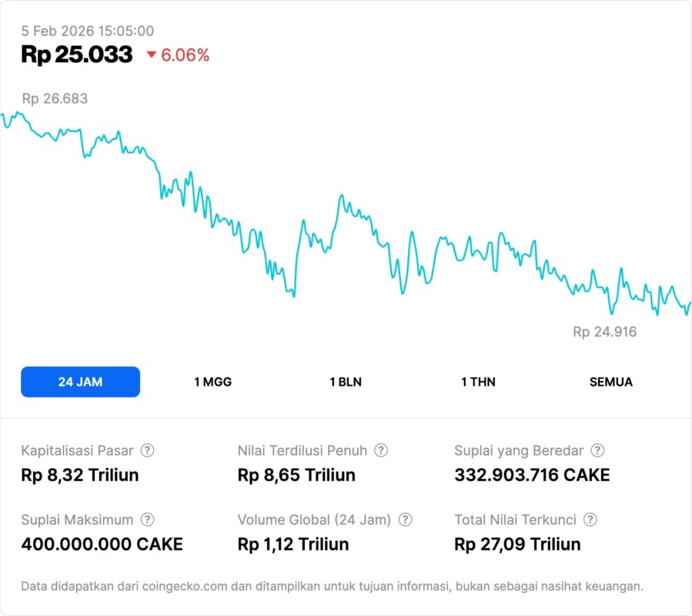Click help icon beside Total Nilai Terkunci
This screenshot has height=616, width=692.
pyautogui.click(x=590, y=520)
